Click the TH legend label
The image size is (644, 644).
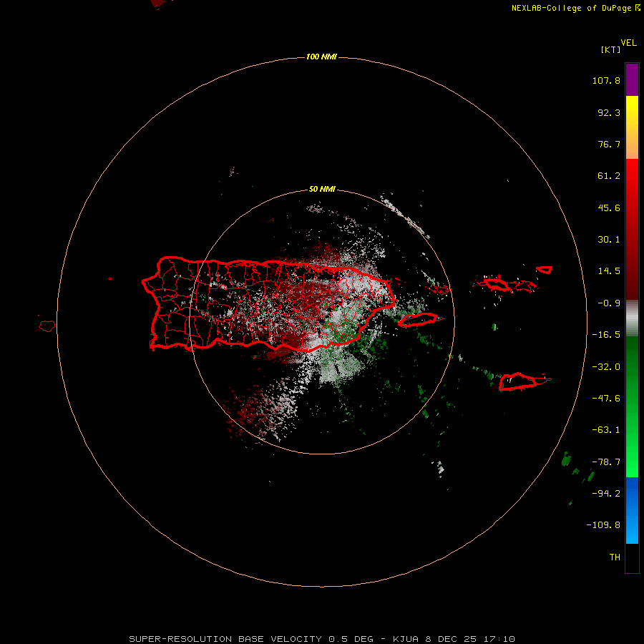(615, 557)
